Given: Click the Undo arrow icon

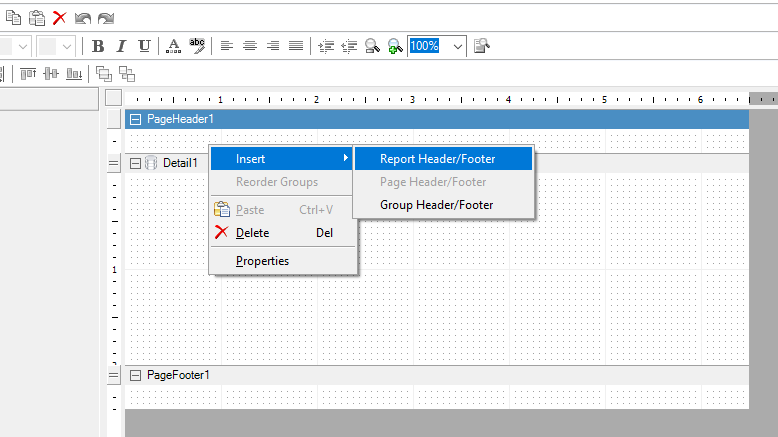Looking at the screenshot, I should [82, 18].
